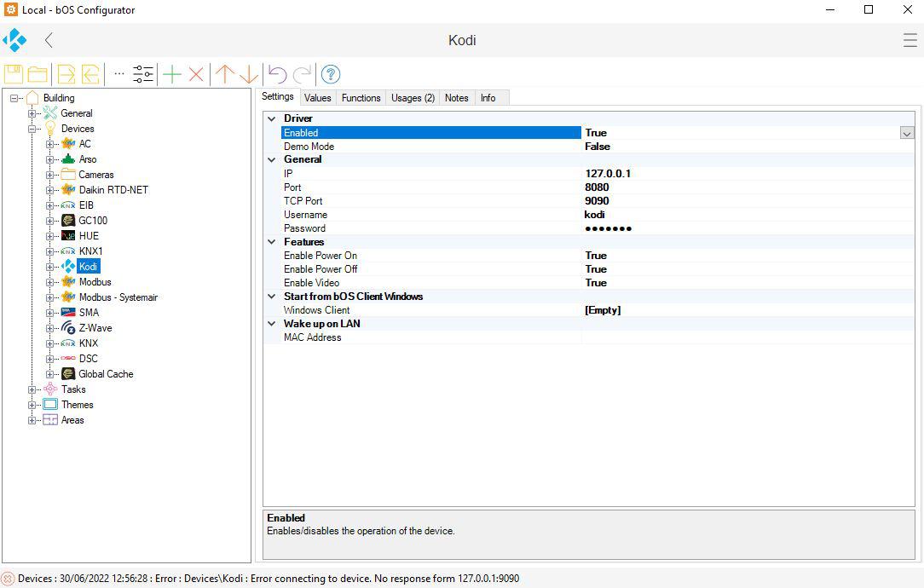This screenshot has width=924, height=588.
Task: Expand the Areas tree node
Action: 32,420
